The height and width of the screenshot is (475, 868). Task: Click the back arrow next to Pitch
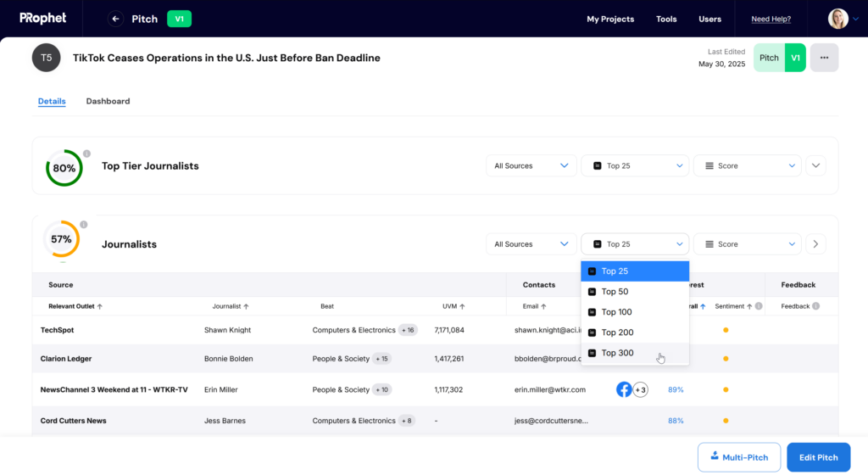pos(115,19)
